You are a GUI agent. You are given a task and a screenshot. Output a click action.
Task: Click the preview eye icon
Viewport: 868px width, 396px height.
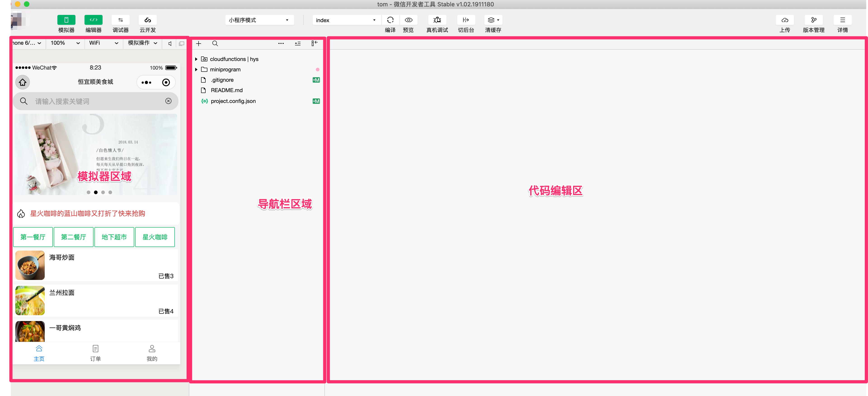408,20
